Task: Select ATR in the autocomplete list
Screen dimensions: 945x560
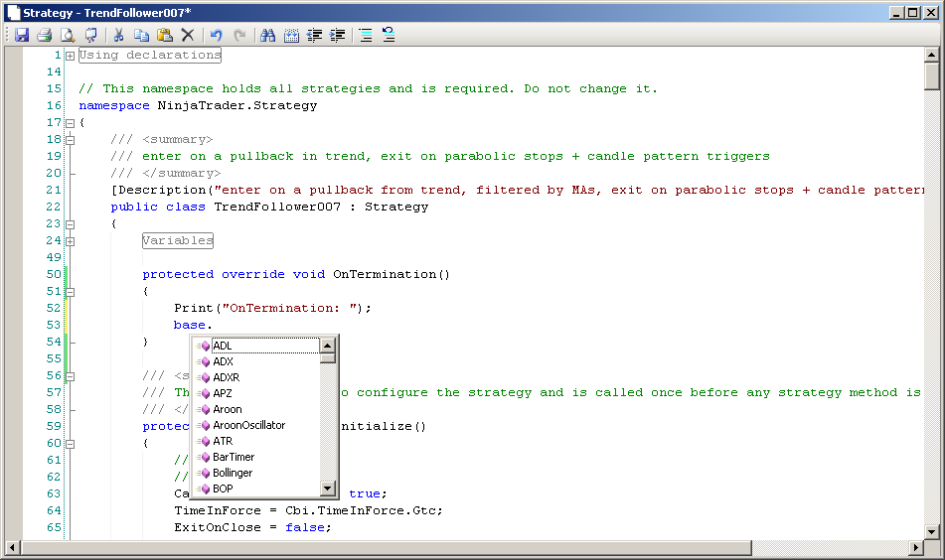Action: pyautogui.click(x=256, y=442)
